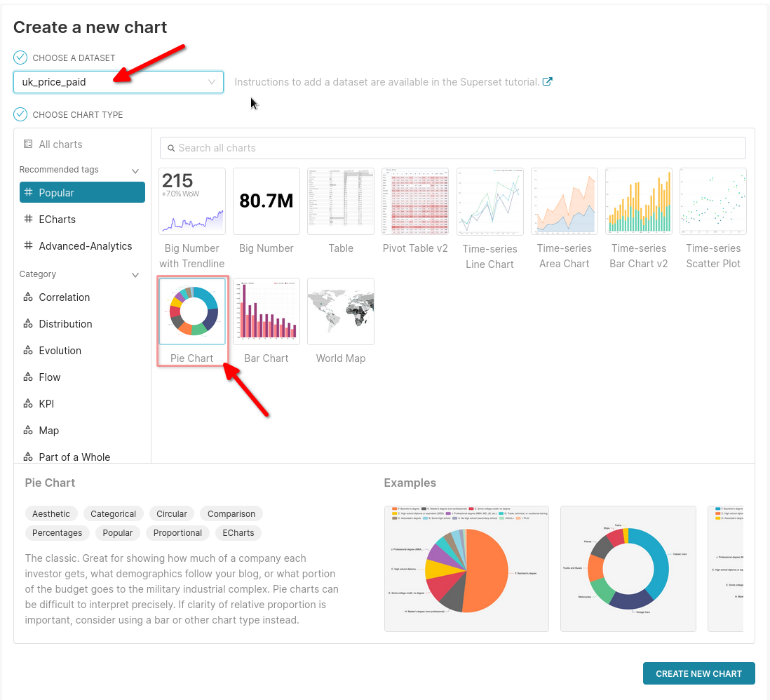Select the Pie Chart type icon
This screenshot has height=700, width=770.
(192, 311)
